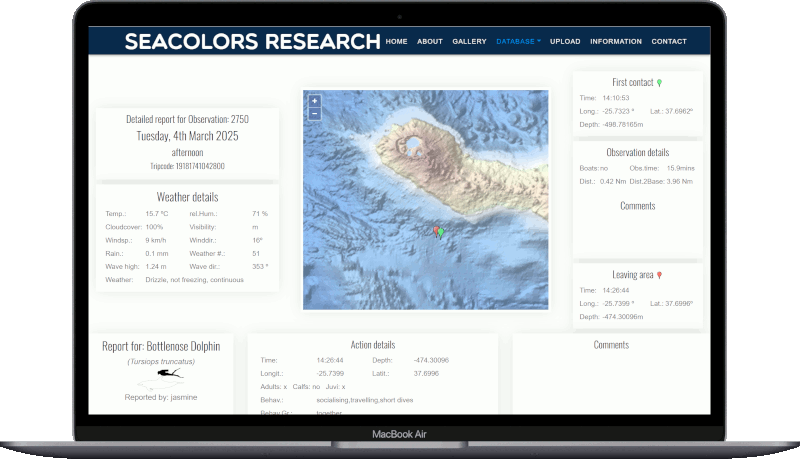Select First contact depth -498.78165m

[x=622, y=124]
